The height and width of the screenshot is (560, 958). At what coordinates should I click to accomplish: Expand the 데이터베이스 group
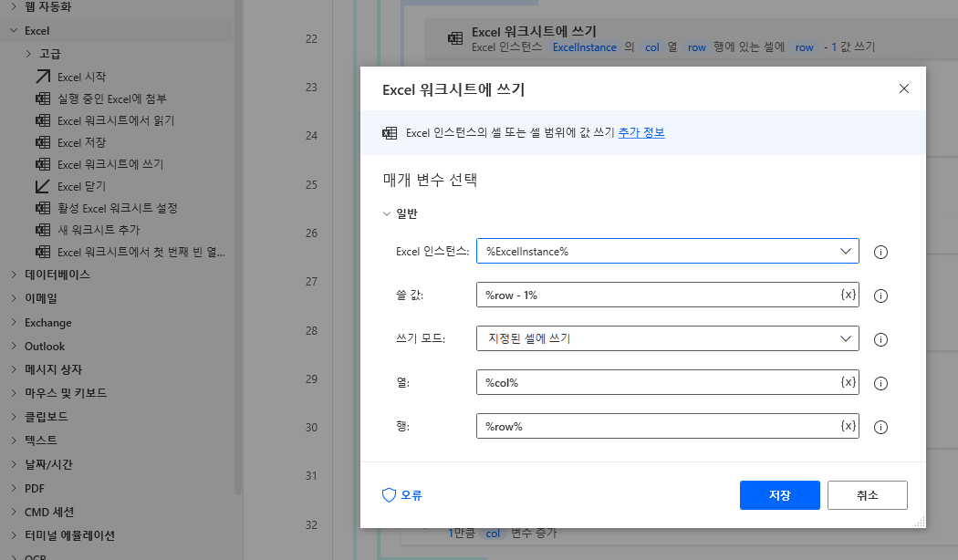click(14, 275)
